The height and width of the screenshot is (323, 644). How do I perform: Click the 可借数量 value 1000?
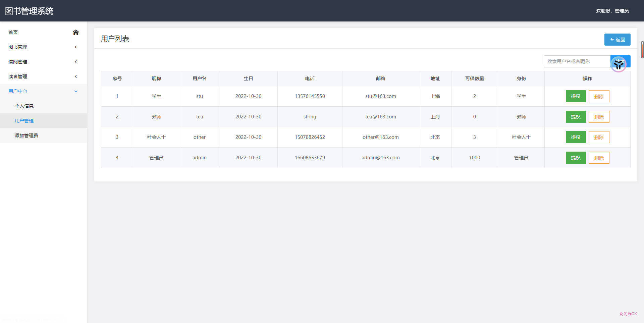point(475,158)
